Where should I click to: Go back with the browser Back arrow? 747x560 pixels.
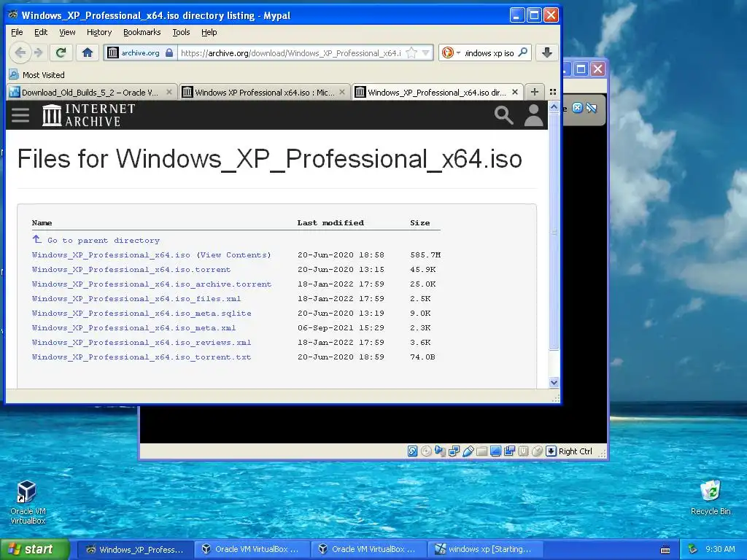(x=20, y=52)
